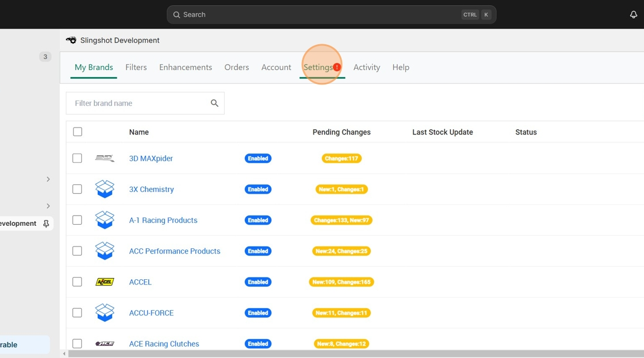Viewport: 644px width, 358px height.
Task: Check the A-1 Racing Products row checkbox
Action: [77, 220]
